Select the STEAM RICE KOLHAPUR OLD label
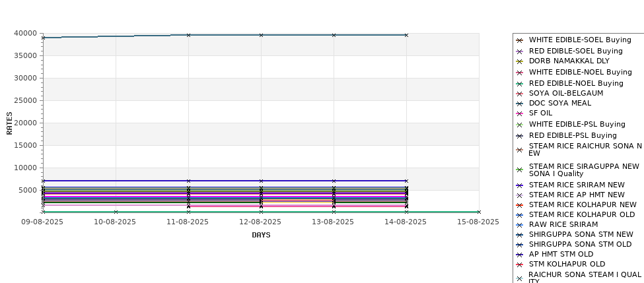This screenshot has width=644, height=283. 582,214
